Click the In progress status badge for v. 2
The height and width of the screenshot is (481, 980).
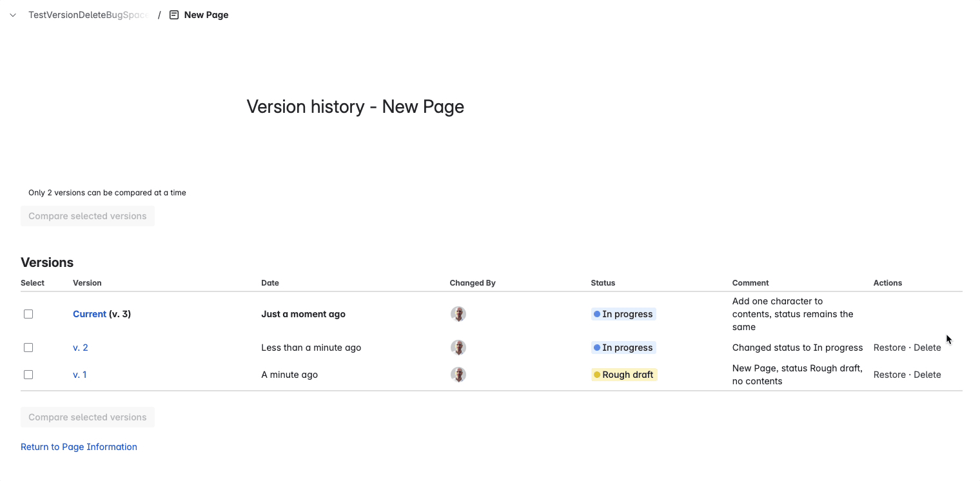[x=623, y=348]
